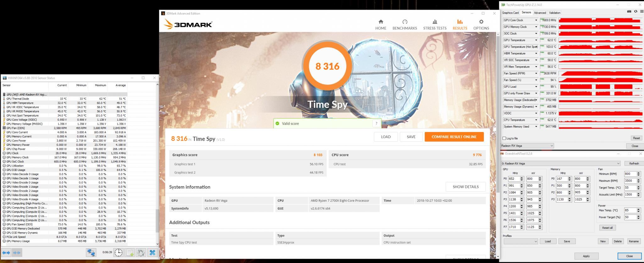The height and width of the screenshot is (263, 644).
Task: Click SAVE button in 3DMark
Action: (411, 137)
